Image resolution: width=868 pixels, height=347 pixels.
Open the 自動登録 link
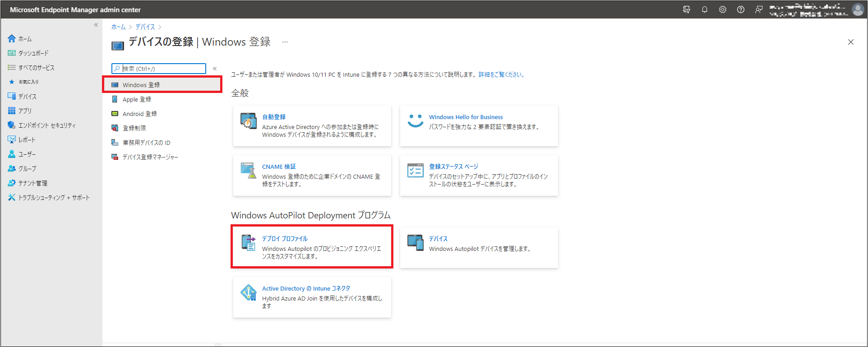coord(274,117)
